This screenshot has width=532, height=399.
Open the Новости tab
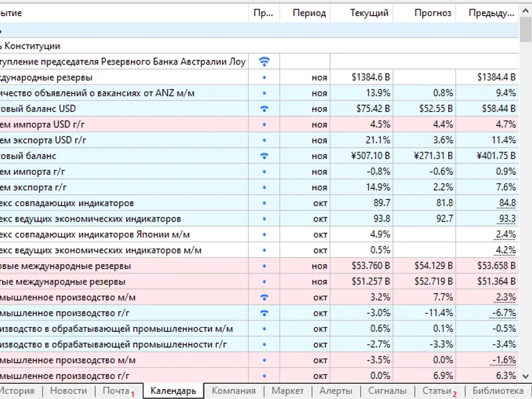click(68, 391)
